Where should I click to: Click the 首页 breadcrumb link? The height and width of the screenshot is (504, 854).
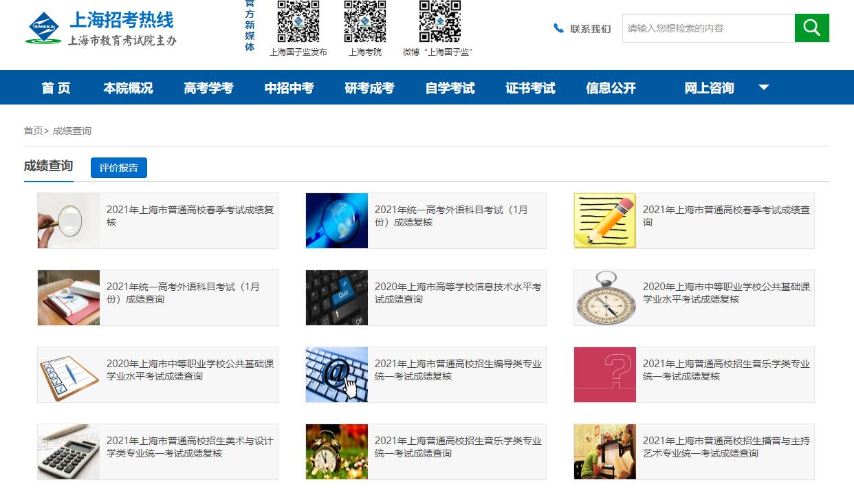click(33, 131)
